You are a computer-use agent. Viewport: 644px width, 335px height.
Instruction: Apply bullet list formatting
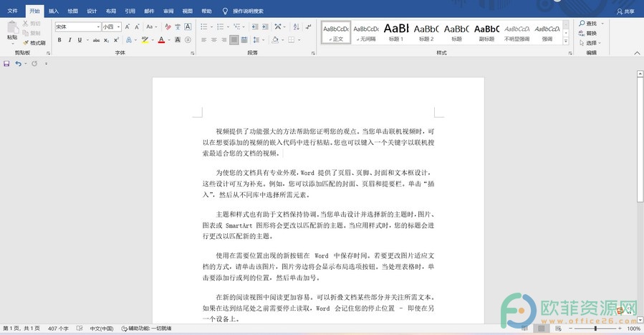[204, 27]
